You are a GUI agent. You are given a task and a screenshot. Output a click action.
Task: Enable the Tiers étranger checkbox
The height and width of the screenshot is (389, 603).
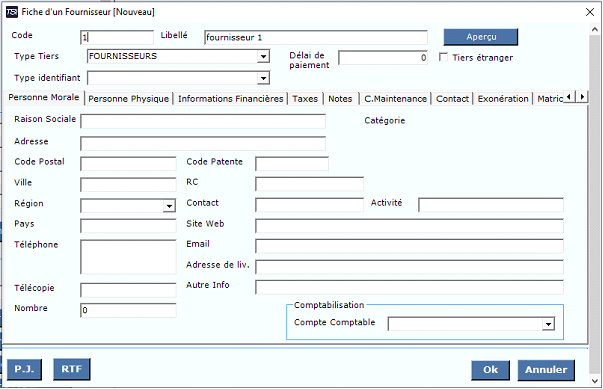click(443, 57)
